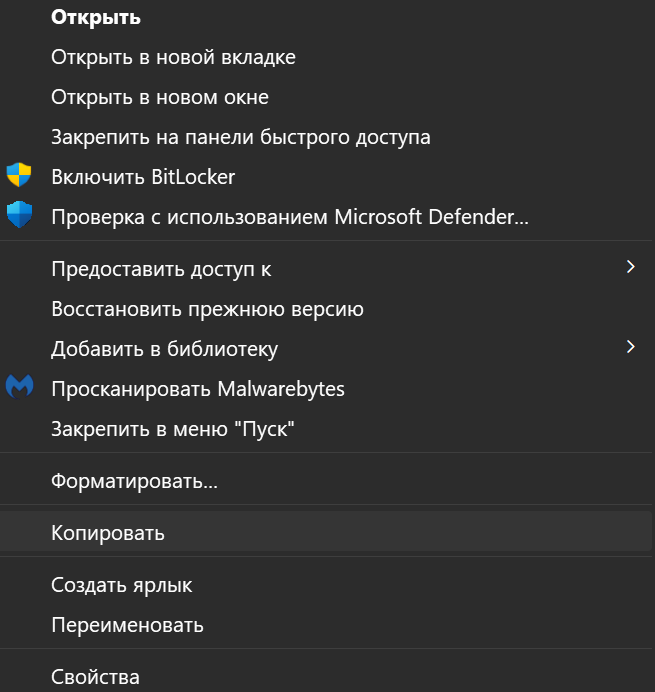Select Открыть в новой вкладке
655x692 pixels.
[x=173, y=57]
